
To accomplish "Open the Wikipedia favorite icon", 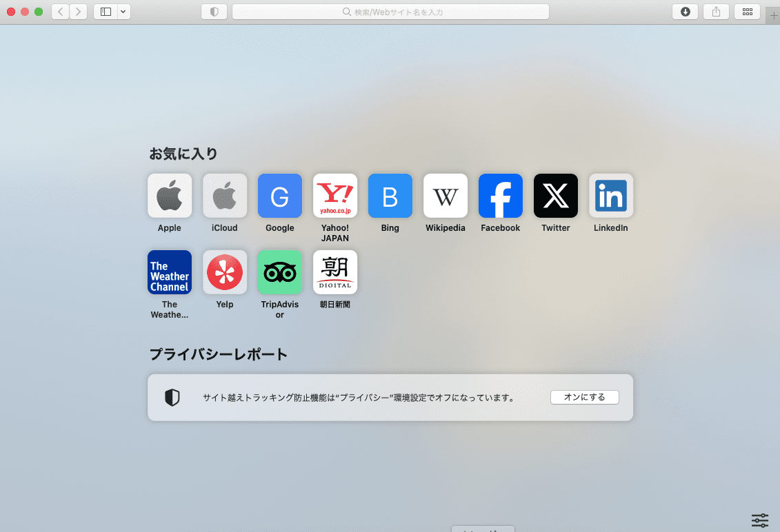I will (x=445, y=196).
